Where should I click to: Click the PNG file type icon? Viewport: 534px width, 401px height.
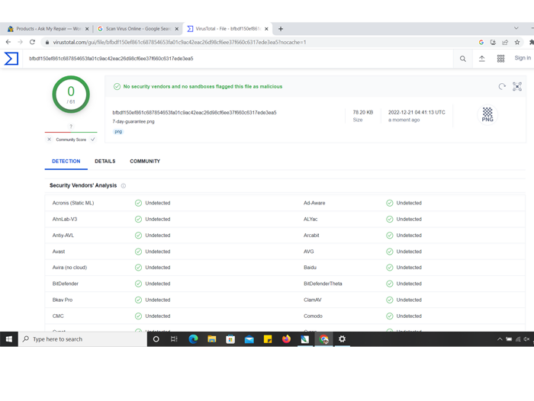[487, 114]
